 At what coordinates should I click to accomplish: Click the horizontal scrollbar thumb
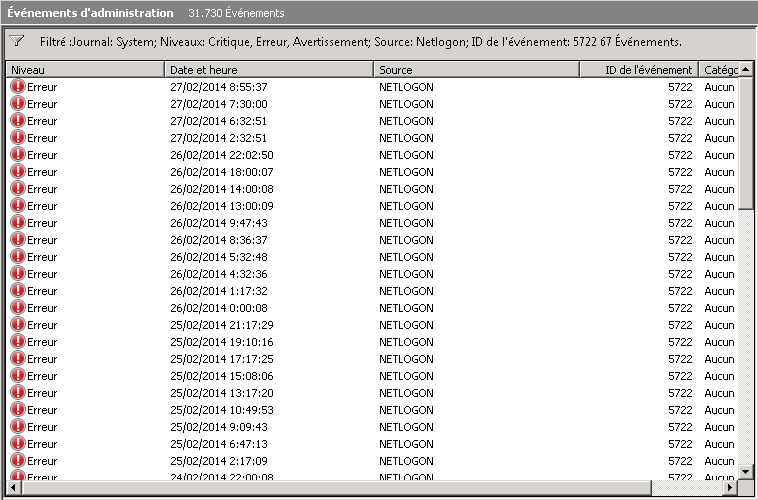coord(336,487)
